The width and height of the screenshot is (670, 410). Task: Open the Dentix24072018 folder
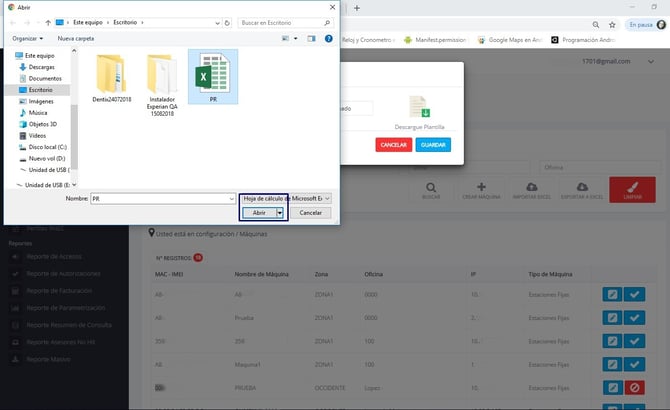coord(112,77)
